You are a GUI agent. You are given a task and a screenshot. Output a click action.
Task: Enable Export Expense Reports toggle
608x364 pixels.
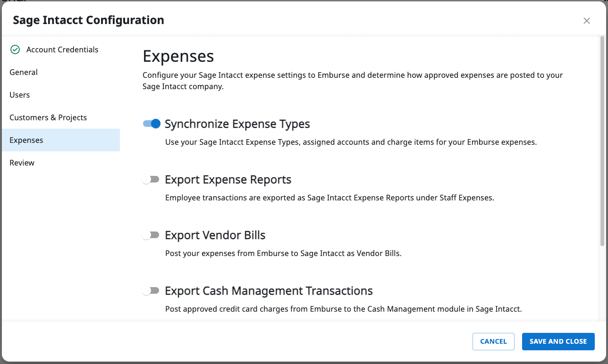tap(152, 179)
